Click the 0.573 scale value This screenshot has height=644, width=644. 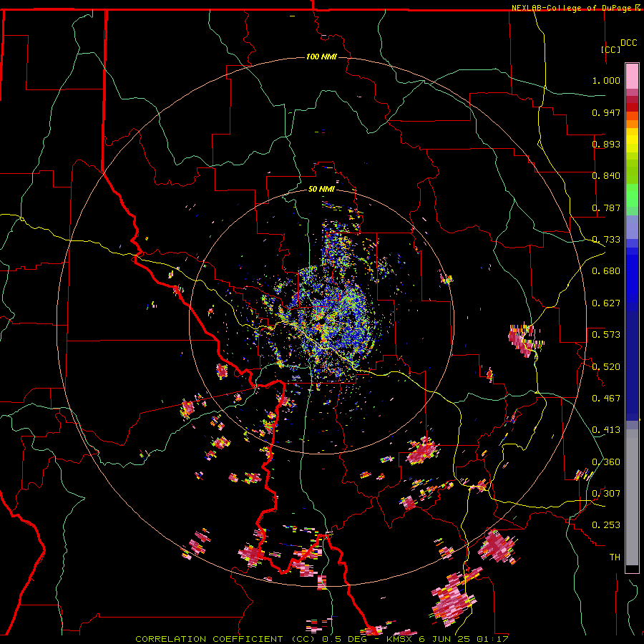[606, 335]
